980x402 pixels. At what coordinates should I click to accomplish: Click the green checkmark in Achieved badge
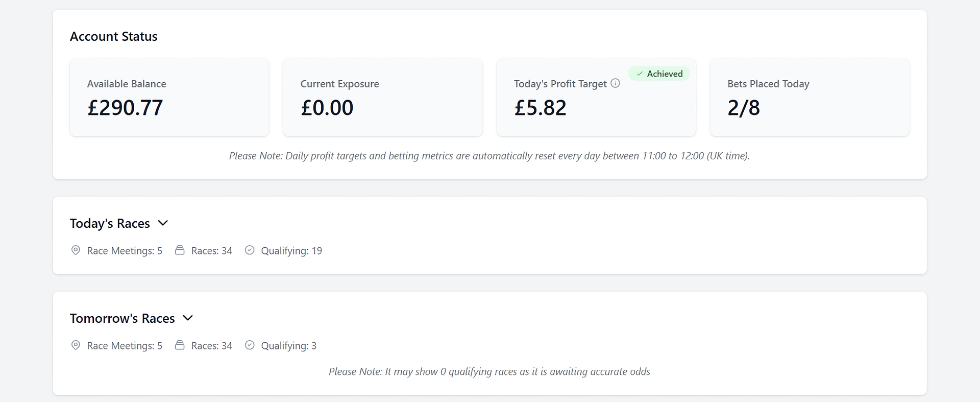pos(640,74)
